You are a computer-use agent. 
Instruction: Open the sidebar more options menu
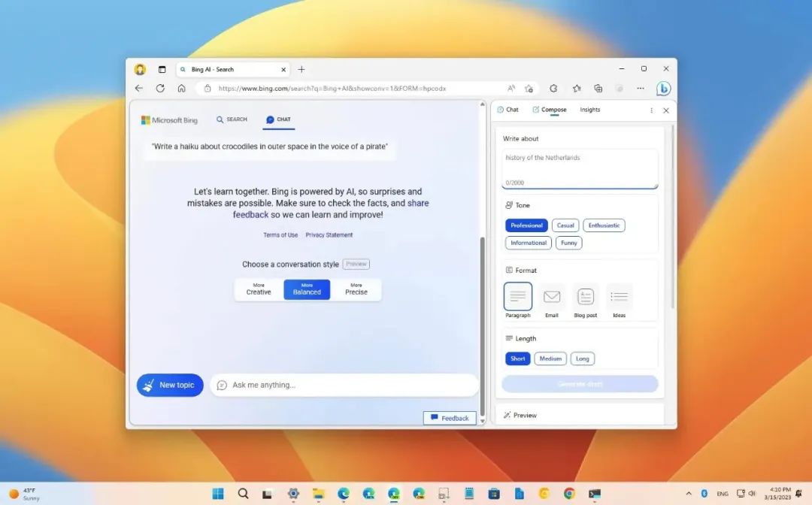(x=651, y=110)
